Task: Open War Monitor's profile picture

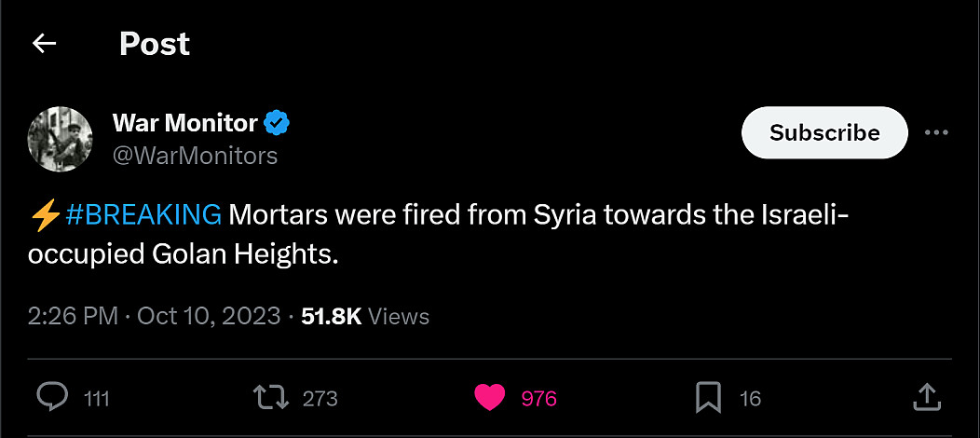Action: [61, 139]
